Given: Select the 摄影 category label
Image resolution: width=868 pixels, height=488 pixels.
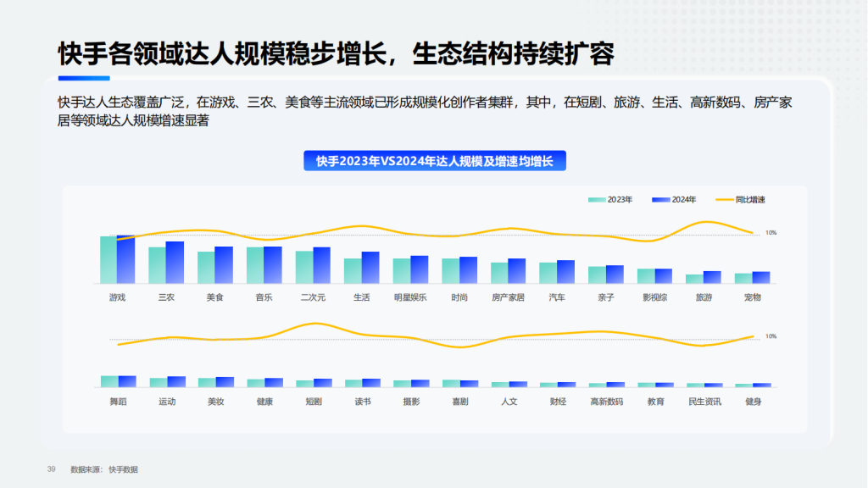Looking at the screenshot, I should pos(411,402).
